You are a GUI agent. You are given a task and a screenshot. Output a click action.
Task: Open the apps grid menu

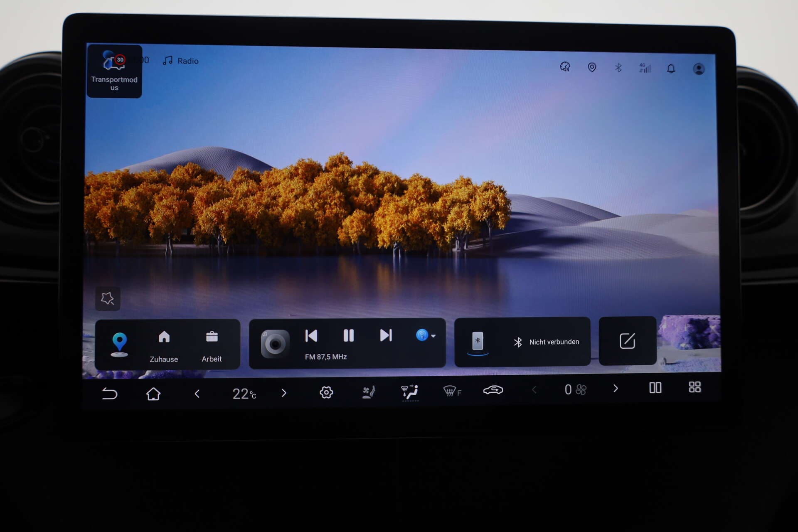click(x=695, y=387)
